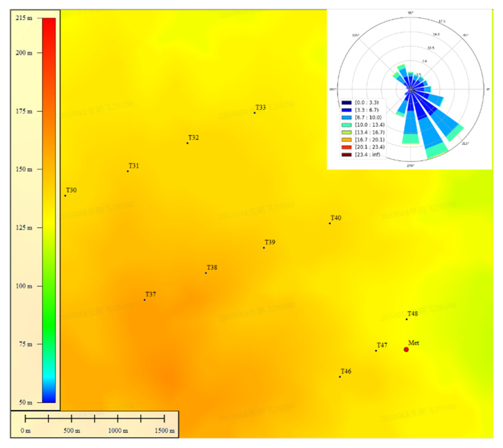503x448 pixels.
Task: Click the [0.0 : 3.3) legend swatch
Action: [x=346, y=103]
